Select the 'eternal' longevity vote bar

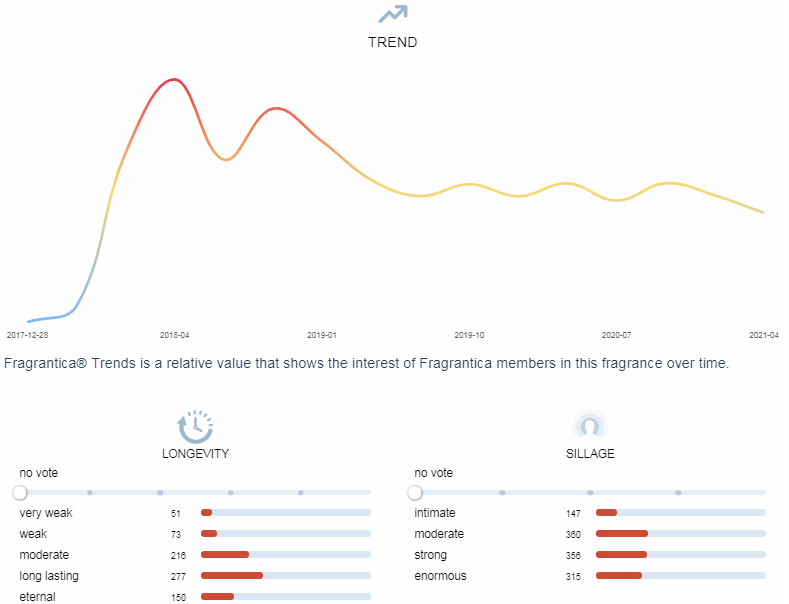pyautogui.click(x=285, y=597)
